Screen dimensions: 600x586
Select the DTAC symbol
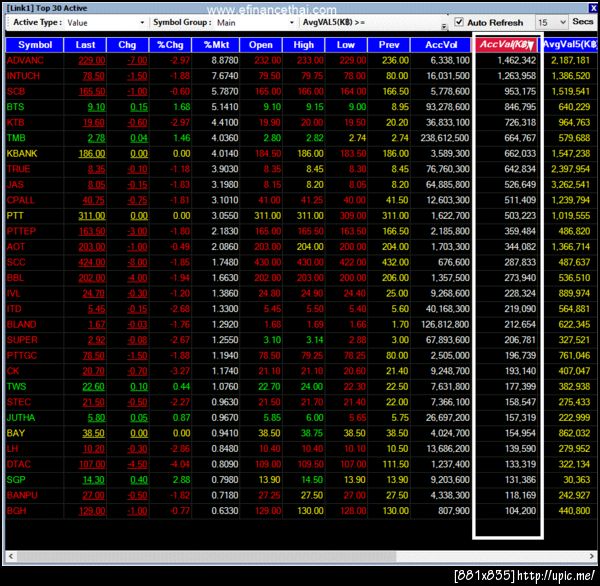pyautogui.click(x=19, y=465)
